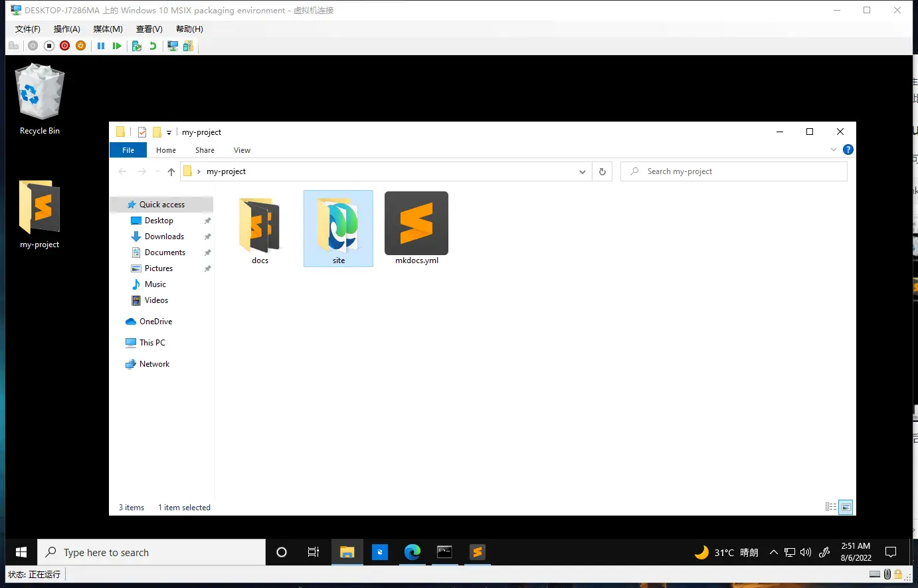The width and height of the screenshot is (918, 588).
Task: Open the View ribbon tab
Action: [242, 150]
